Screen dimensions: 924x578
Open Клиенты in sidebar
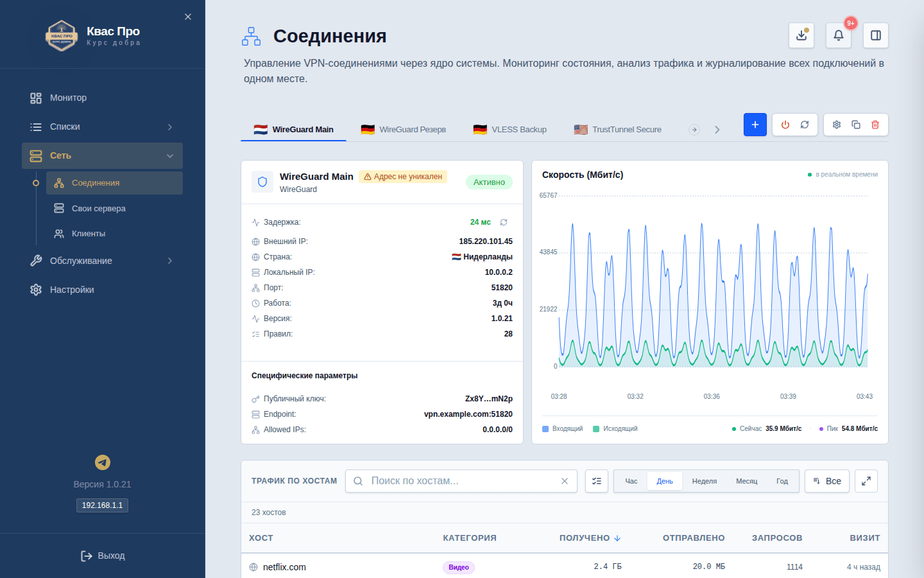[114, 234]
